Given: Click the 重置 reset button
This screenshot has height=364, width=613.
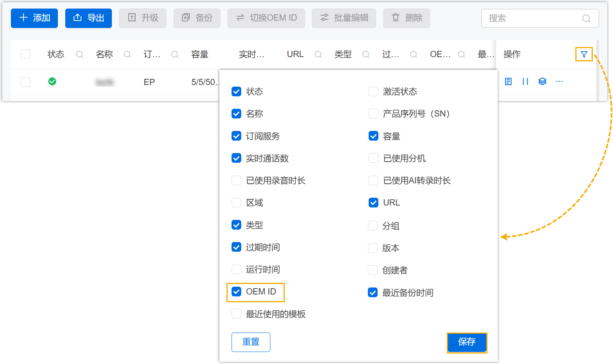Looking at the screenshot, I should [x=251, y=342].
